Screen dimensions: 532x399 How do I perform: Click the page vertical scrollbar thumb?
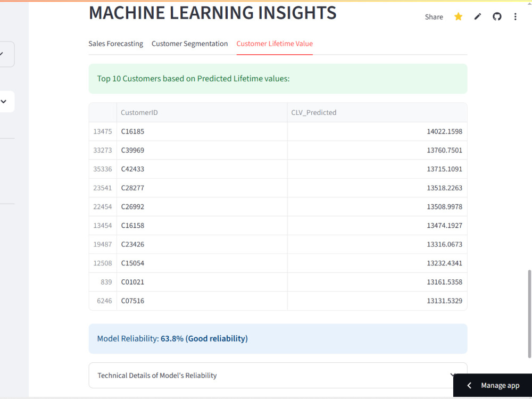530,314
